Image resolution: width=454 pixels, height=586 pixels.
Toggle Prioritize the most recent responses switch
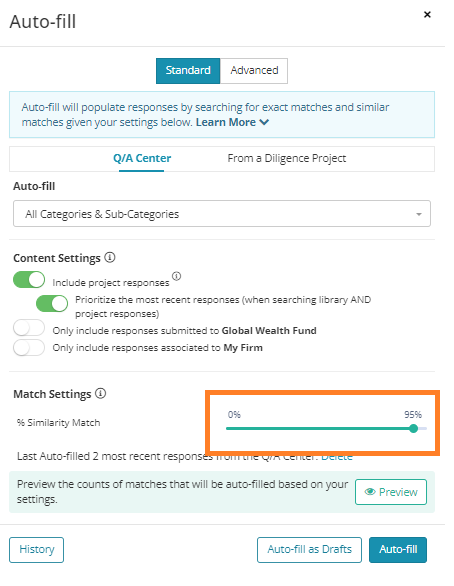(52, 303)
